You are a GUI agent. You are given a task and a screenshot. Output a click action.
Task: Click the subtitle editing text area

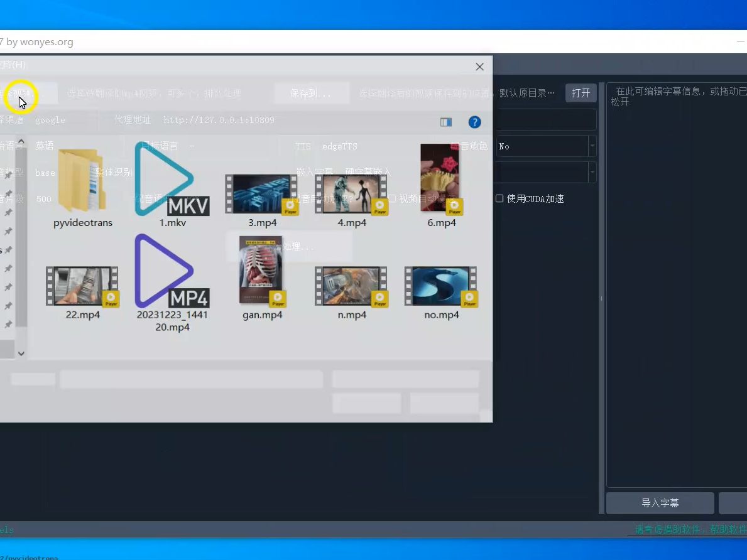coord(677,285)
